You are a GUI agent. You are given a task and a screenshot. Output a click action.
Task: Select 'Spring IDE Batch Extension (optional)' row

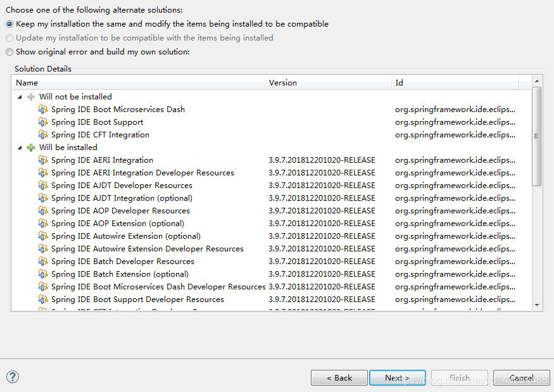[272, 274]
